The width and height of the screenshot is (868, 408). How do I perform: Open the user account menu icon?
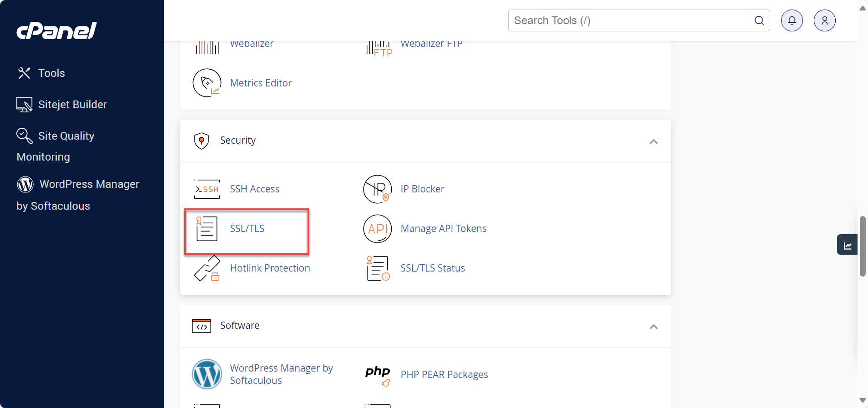pyautogui.click(x=824, y=20)
